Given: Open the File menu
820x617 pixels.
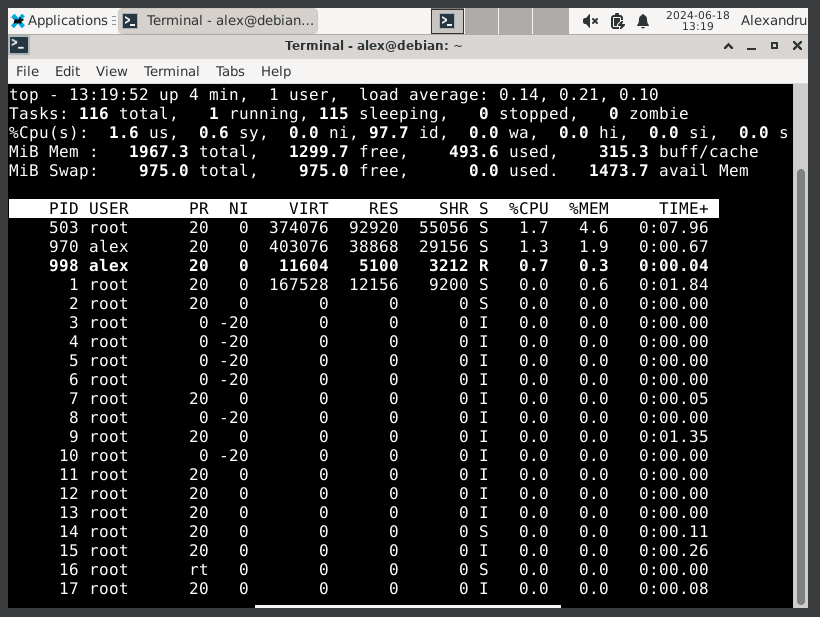Looking at the screenshot, I should [27, 71].
